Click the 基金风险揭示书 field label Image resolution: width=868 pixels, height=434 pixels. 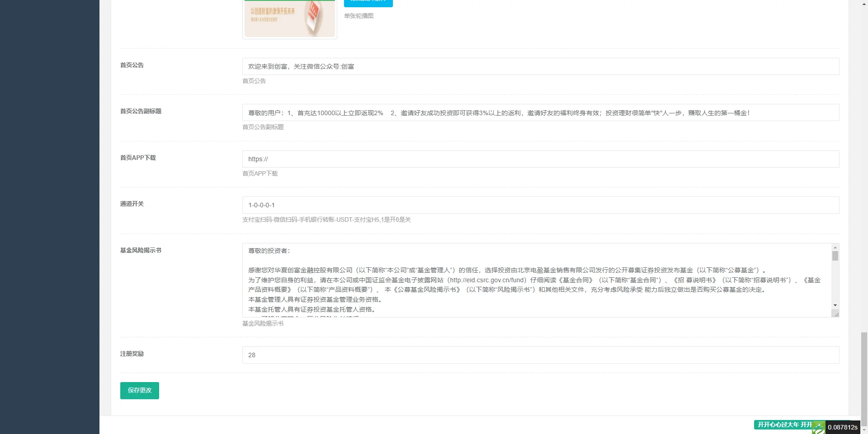[141, 250]
